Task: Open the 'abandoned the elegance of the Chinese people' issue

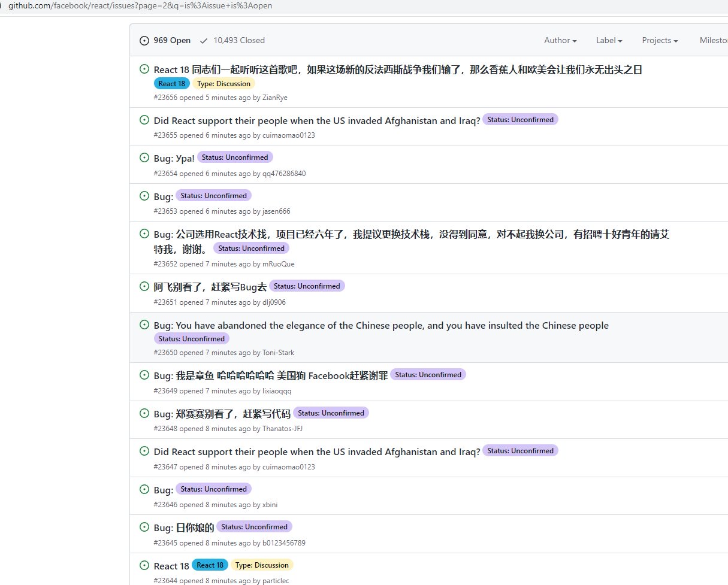Action: (x=381, y=325)
